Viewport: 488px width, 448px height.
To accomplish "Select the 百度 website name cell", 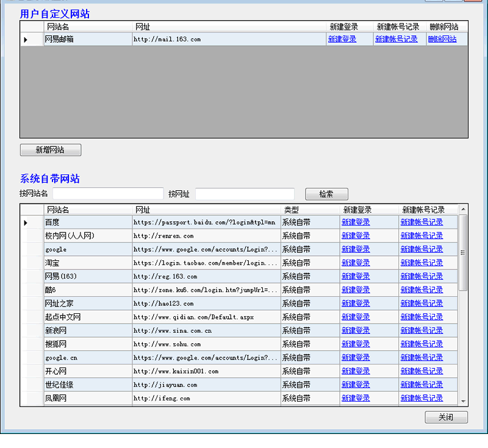I will point(88,222).
